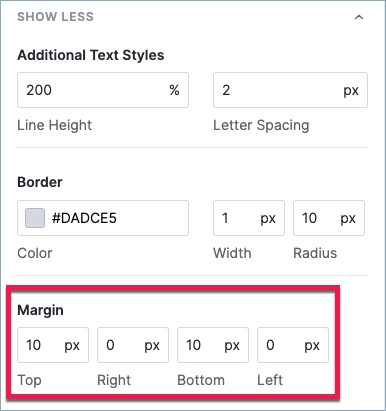Image resolution: width=386 pixels, height=411 pixels.
Task: Click the #DADCE5 hex color field
Action: coord(103,218)
